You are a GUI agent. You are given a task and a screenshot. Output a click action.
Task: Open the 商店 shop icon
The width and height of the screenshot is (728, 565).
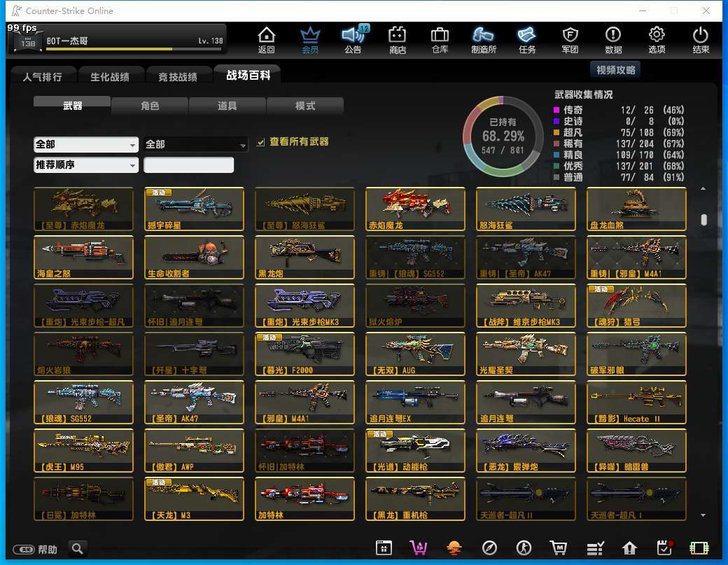(398, 39)
